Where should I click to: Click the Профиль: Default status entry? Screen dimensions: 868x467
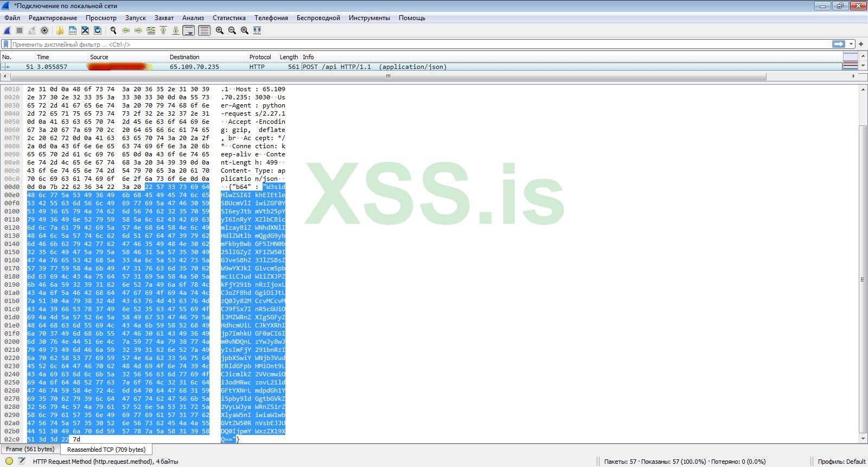tap(841, 462)
